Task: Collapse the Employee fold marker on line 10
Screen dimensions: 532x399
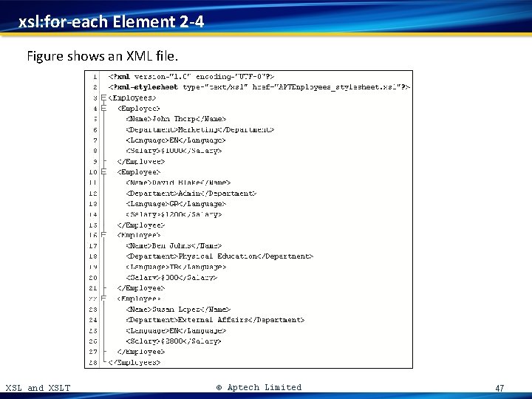Action: click(104, 172)
